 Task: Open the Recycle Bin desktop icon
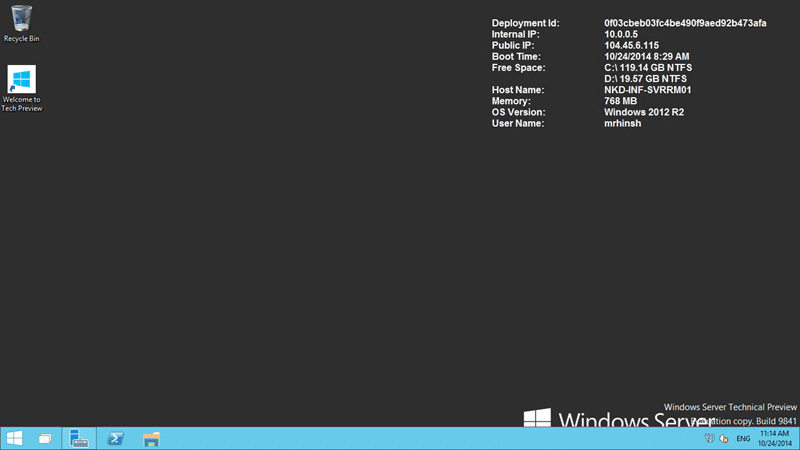(21, 23)
